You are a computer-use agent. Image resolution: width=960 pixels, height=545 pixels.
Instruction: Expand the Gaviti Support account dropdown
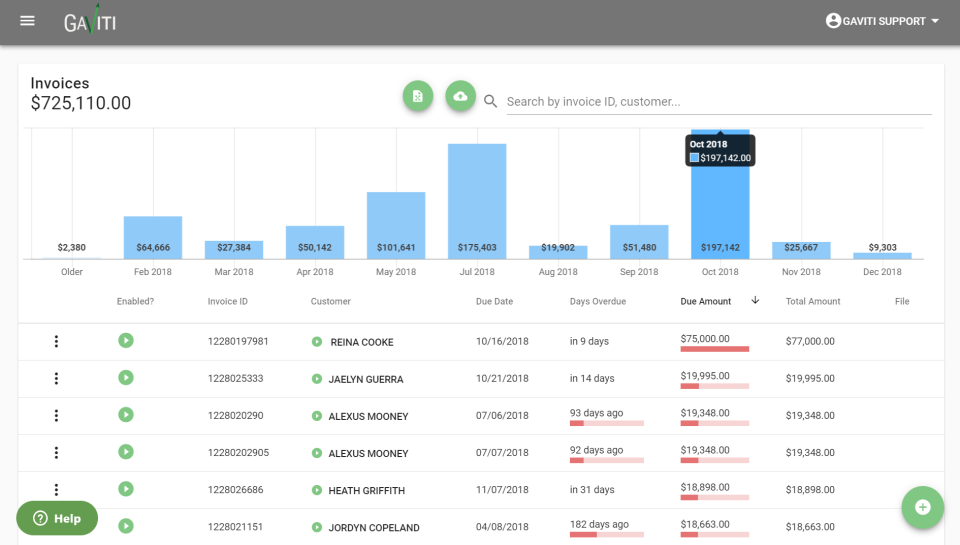(x=883, y=21)
